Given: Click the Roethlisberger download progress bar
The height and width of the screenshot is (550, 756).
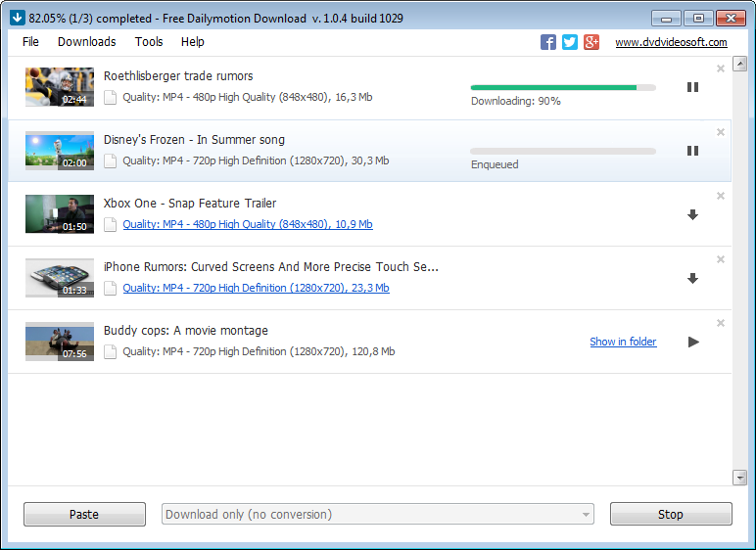Looking at the screenshot, I should click(563, 88).
